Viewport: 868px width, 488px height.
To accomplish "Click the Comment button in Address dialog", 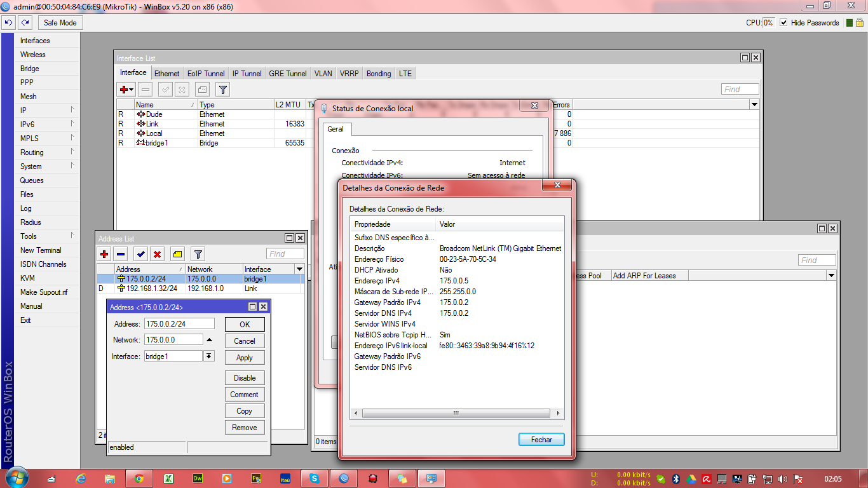I will click(245, 395).
